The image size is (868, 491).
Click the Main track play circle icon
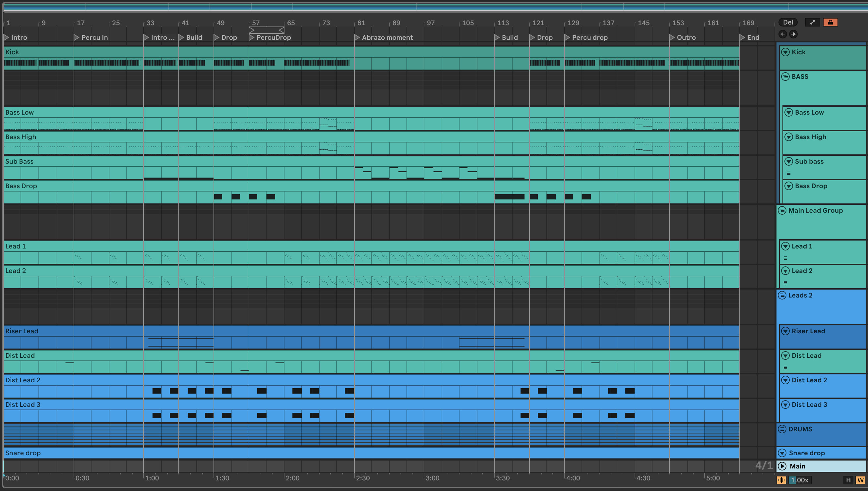[782, 466]
